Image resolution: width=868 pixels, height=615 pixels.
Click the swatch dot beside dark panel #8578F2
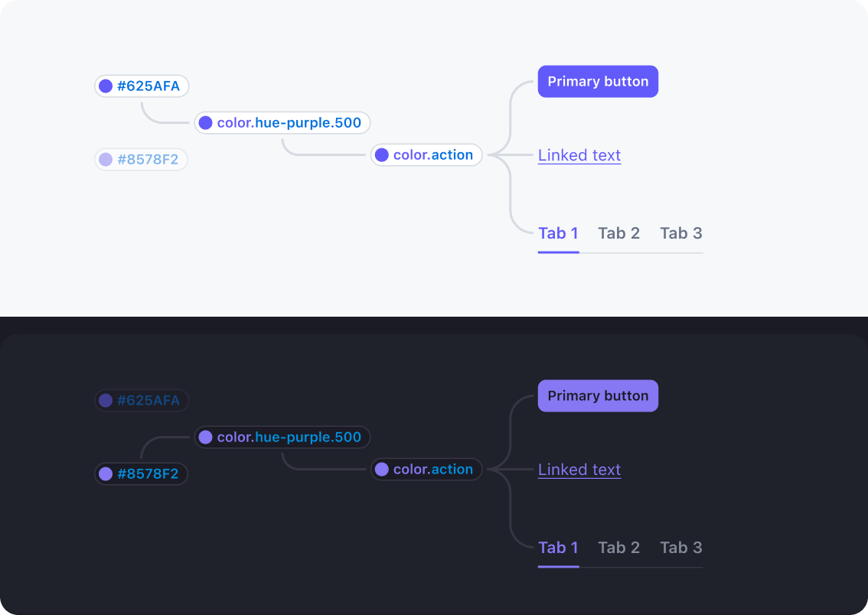[x=106, y=474]
